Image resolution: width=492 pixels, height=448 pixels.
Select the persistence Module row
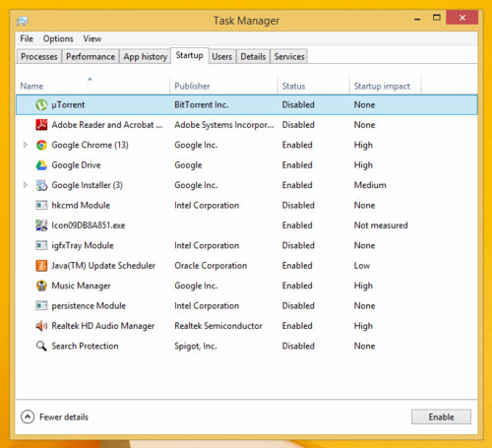point(247,306)
